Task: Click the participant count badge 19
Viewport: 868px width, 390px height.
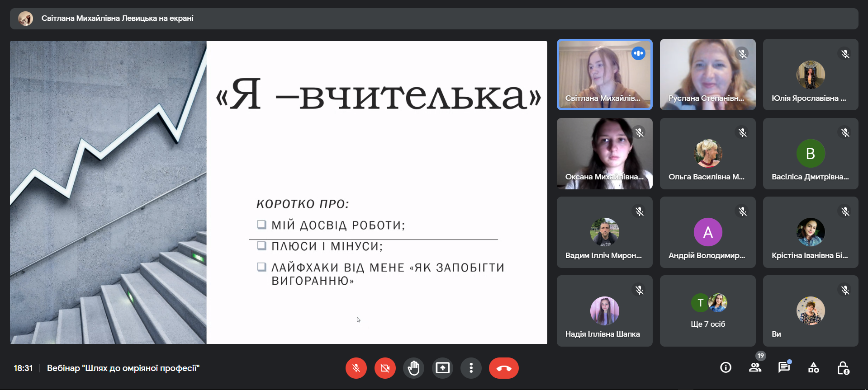Action: [x=761, y=356]
